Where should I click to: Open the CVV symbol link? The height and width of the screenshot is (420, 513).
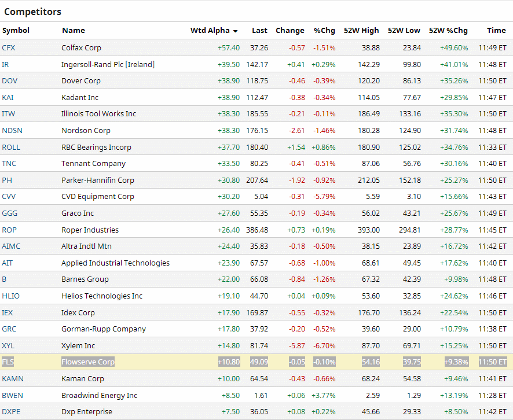[9, 197]
